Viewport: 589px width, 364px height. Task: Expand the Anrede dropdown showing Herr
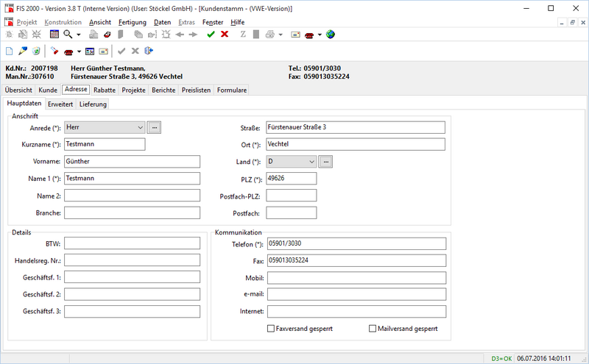[x=140, y=127]
